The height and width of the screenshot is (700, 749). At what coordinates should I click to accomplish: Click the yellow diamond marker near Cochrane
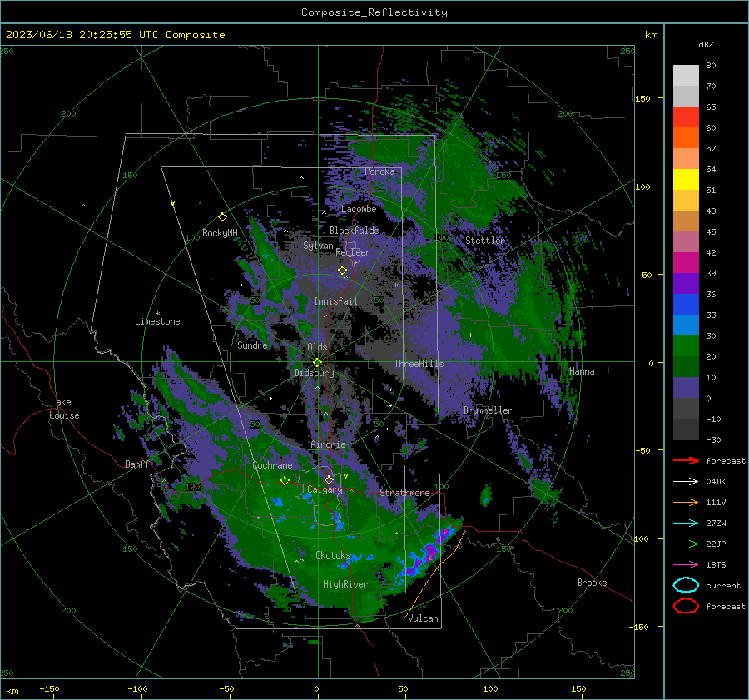click(x=285, y=480)
